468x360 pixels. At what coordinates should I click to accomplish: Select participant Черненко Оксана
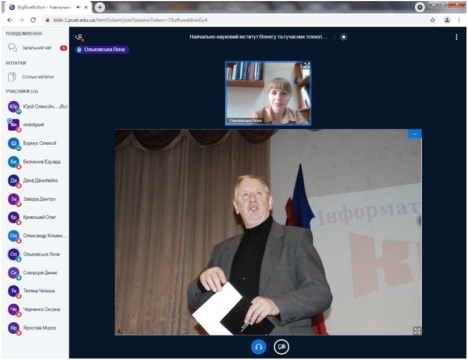pyautogui.click(x=37, y=309)
